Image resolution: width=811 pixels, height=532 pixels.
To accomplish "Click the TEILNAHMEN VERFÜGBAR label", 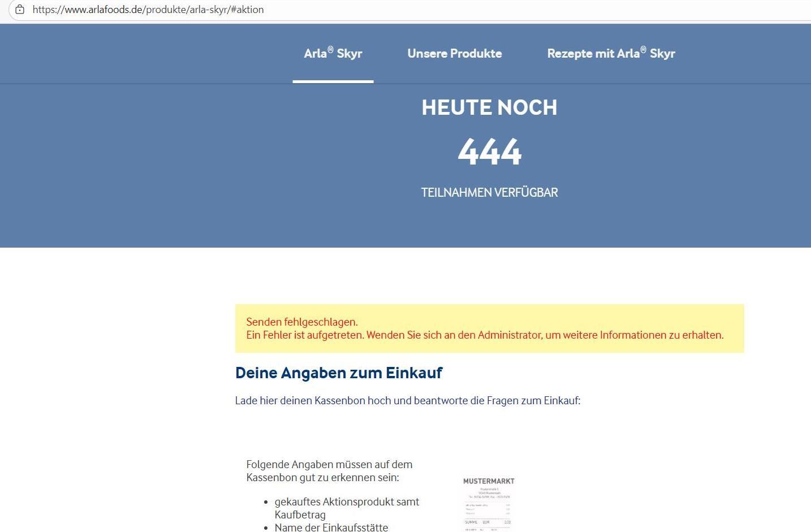I will [x=489, y=193].
